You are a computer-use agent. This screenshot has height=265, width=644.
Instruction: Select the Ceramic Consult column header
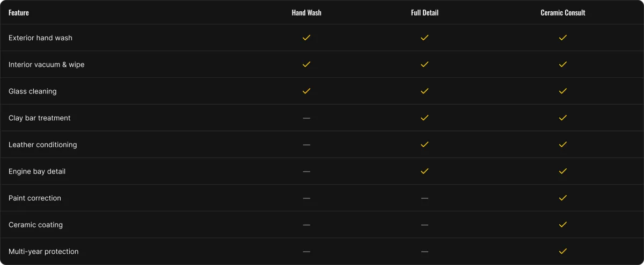click(563, 12)
